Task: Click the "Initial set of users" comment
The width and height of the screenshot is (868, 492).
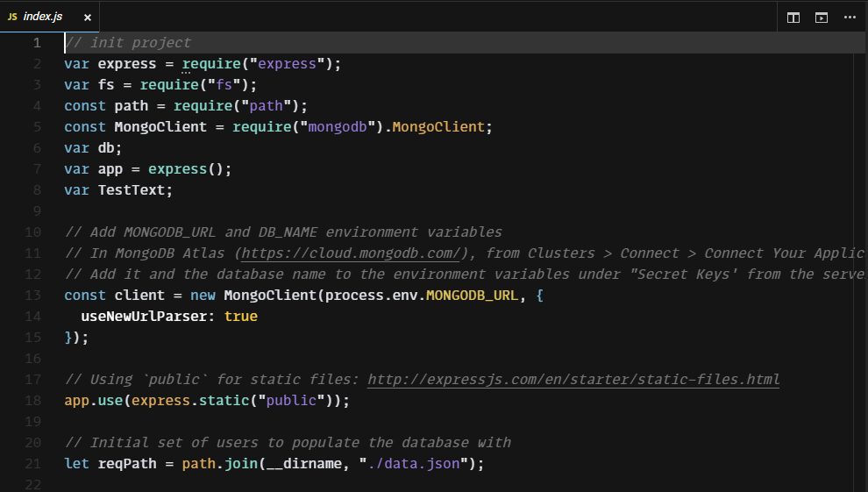Action: pos(288,442)
